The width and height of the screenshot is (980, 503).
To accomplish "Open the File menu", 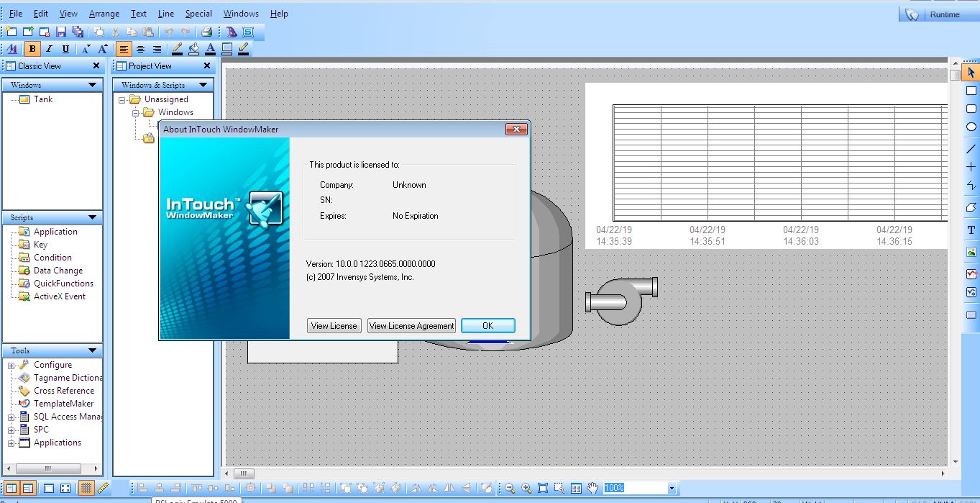I will coord(16,14).
